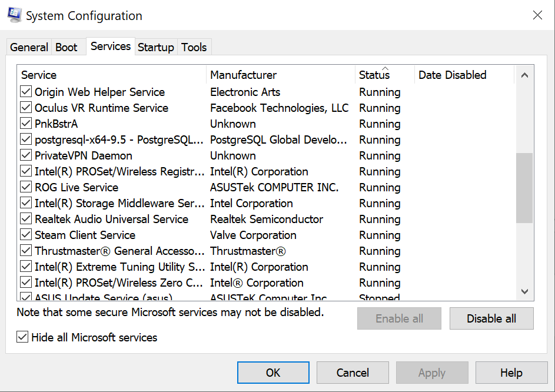
Task: Uncheck Thrustmaster General Accessory service checkbox
Action: click(26, 251)
